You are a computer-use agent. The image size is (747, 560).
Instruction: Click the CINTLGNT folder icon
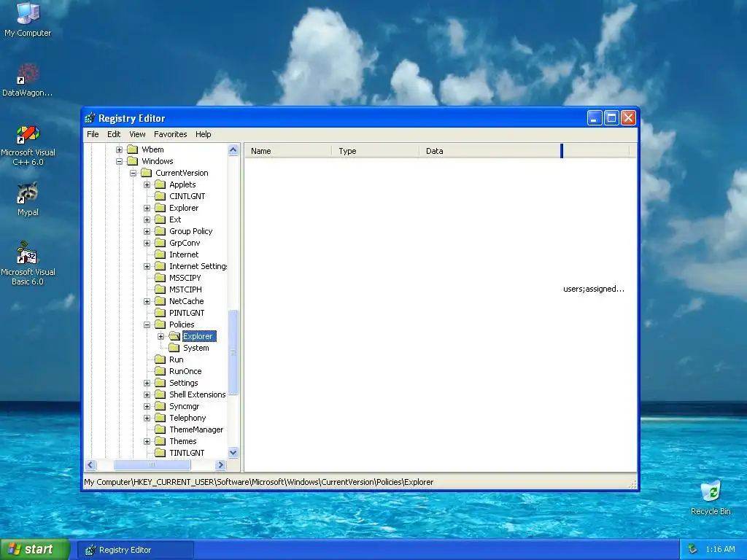tap(160, 196)
